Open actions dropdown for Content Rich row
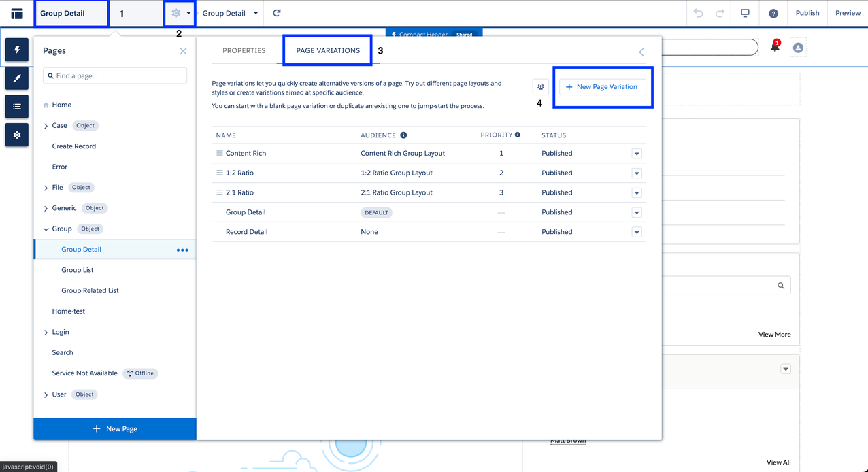 point(637,154)
